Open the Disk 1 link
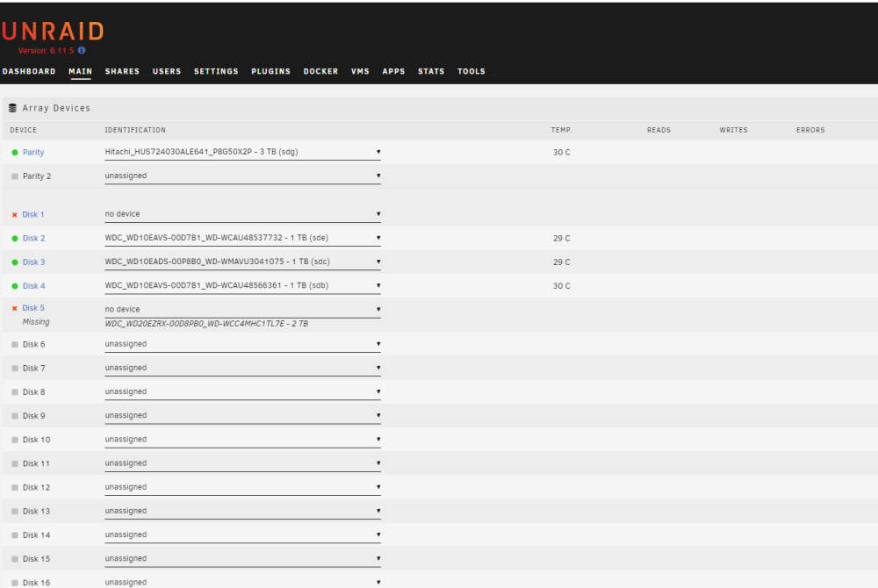 pyautogui.click(x=33, y=215)
